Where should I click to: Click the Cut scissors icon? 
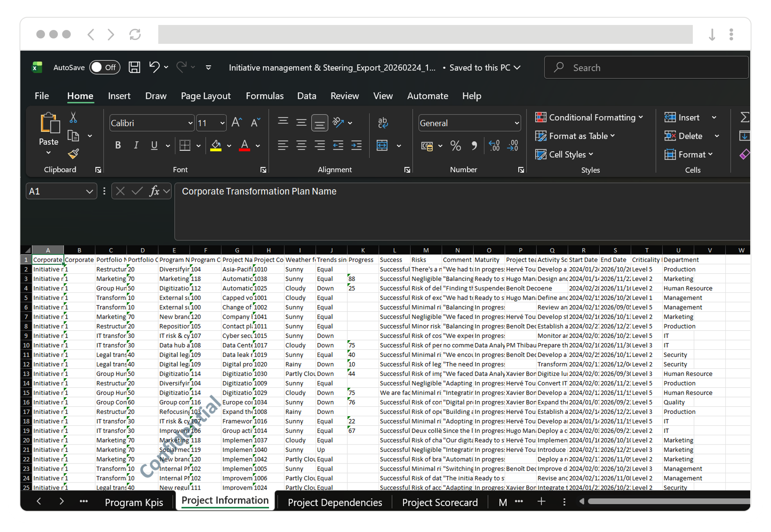73,118
